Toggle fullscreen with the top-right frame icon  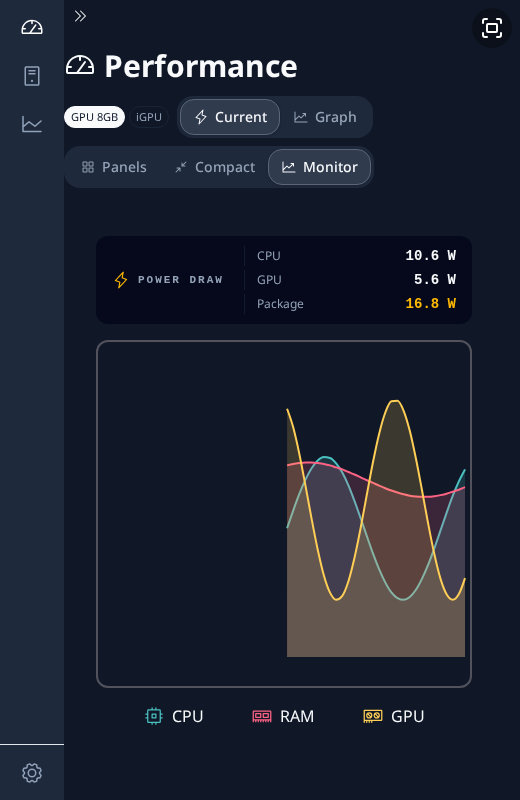click(492, 28)
